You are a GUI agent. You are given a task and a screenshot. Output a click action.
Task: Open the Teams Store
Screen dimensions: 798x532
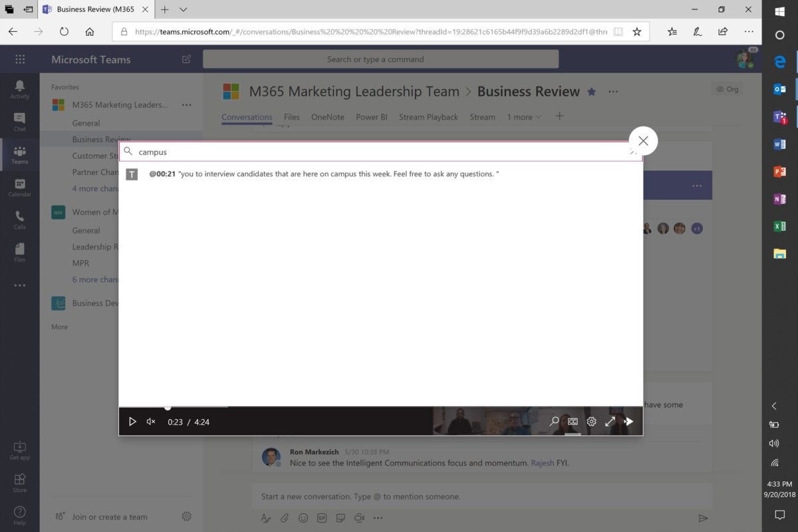[x=19, y=482]
